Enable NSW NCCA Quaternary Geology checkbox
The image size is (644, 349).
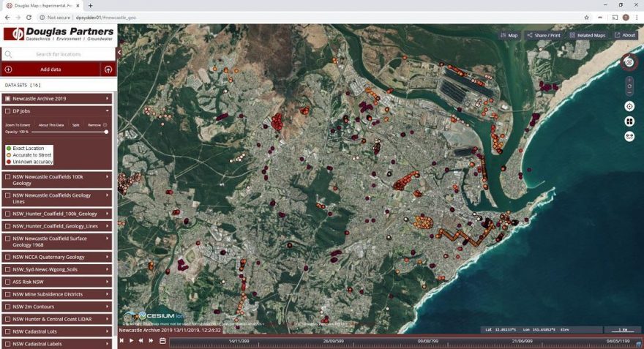click(x=7, y=257)
